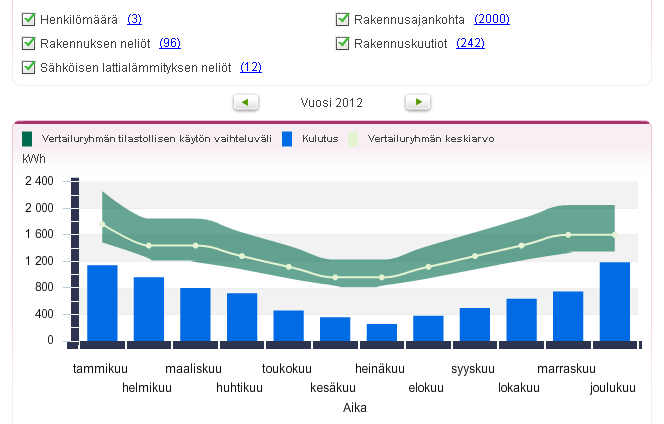Image resolution: width=664 pixels, height=424 pixels.
Task: Click the syyskuu axis label
Action: point(473,369)
